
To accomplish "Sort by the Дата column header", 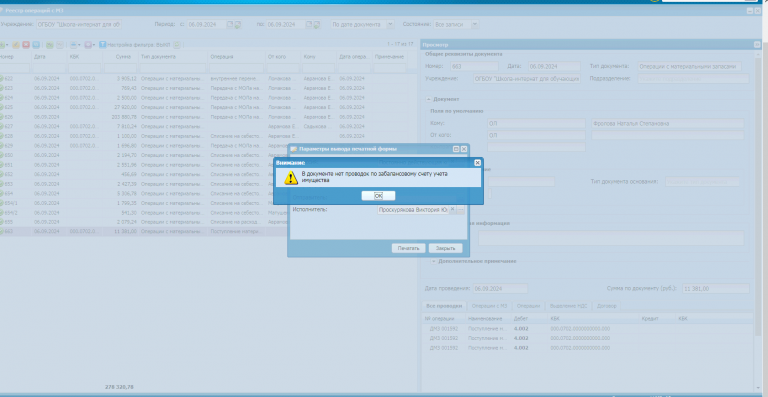I will point(49,57).
